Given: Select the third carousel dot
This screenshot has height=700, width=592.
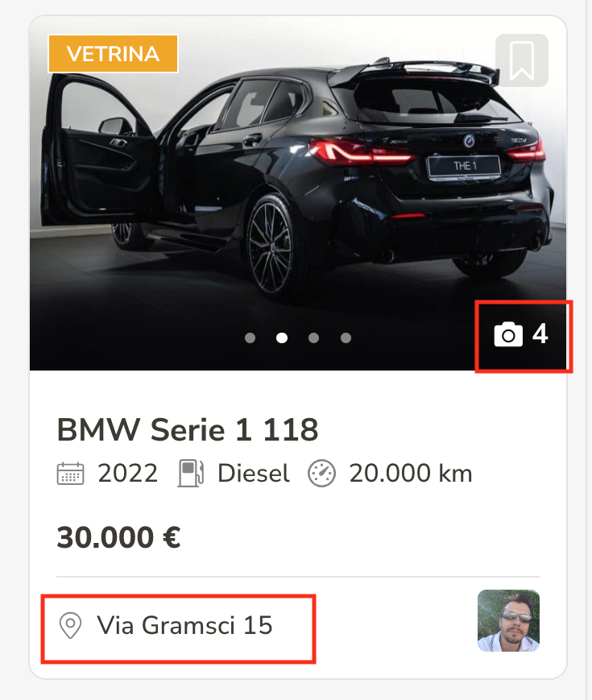Looking at the screenshot, I should coord(314,338).
